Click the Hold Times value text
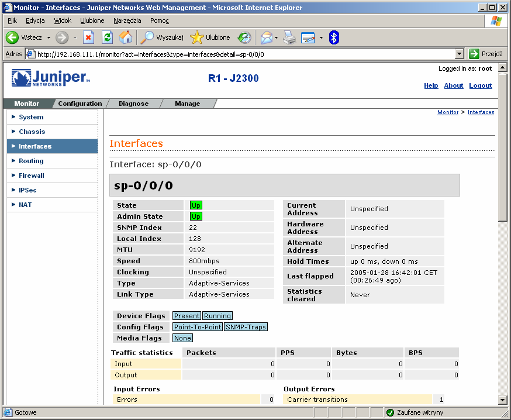511x420 pixels. [x=384, y=261]
